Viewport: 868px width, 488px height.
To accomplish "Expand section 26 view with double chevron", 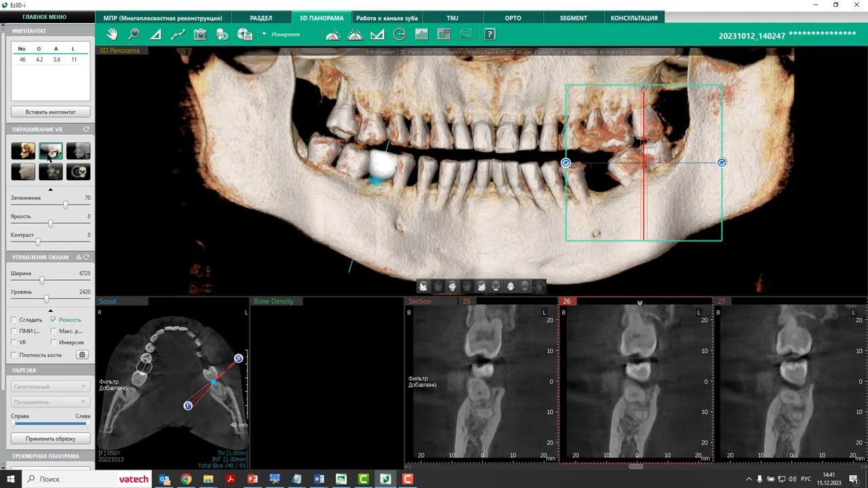I will point(639,303).
